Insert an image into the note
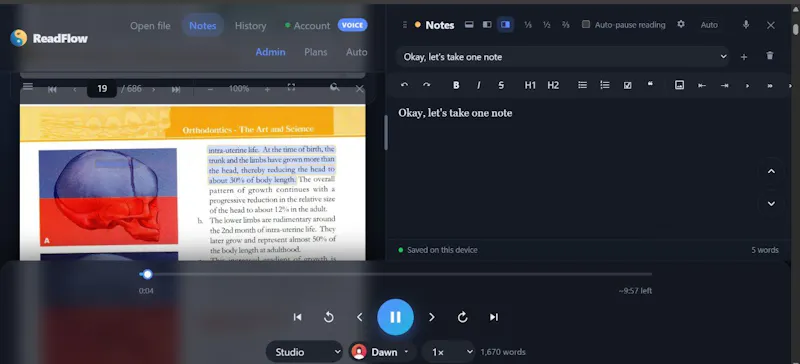Screen dimensions: 800x364 pyautogui.click(x=679, y=85)
